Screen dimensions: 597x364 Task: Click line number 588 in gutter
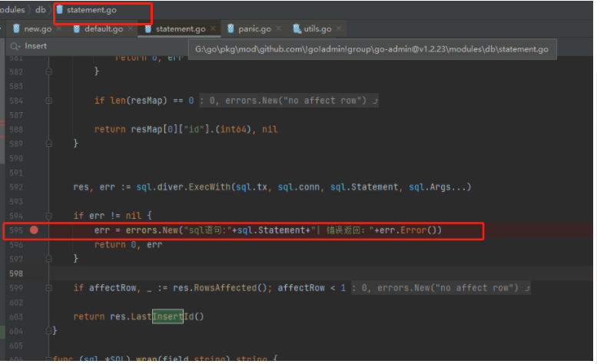point(16,129)
